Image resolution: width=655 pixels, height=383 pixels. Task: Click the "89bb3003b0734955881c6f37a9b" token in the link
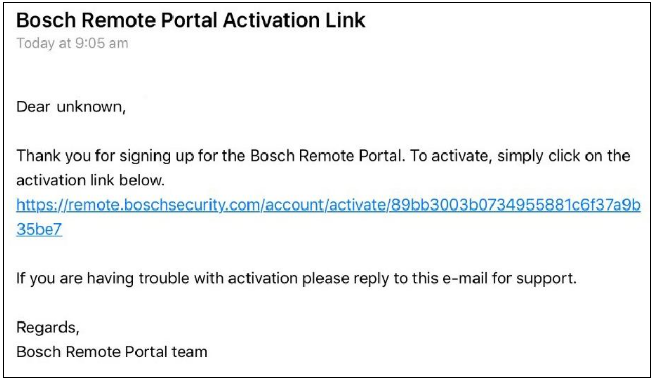tap(516, 205)
